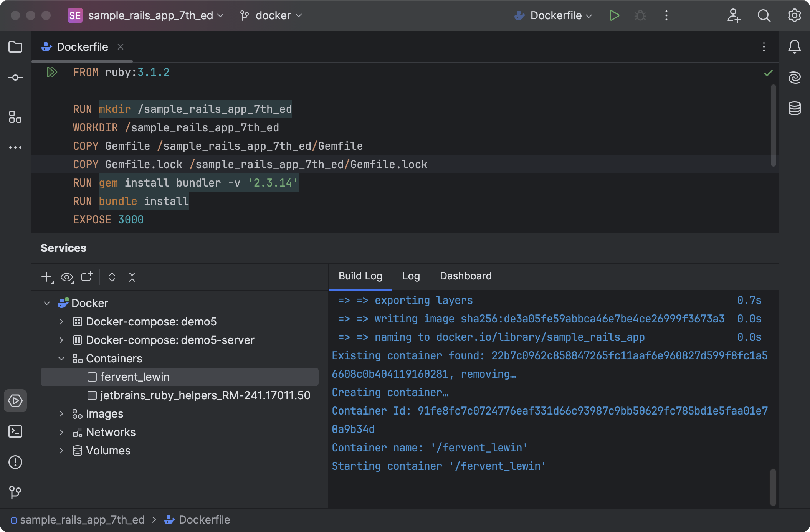Viewport: 810px width, 532px height.
Task: Switch to the Log tab
Action: pos(411,276)
